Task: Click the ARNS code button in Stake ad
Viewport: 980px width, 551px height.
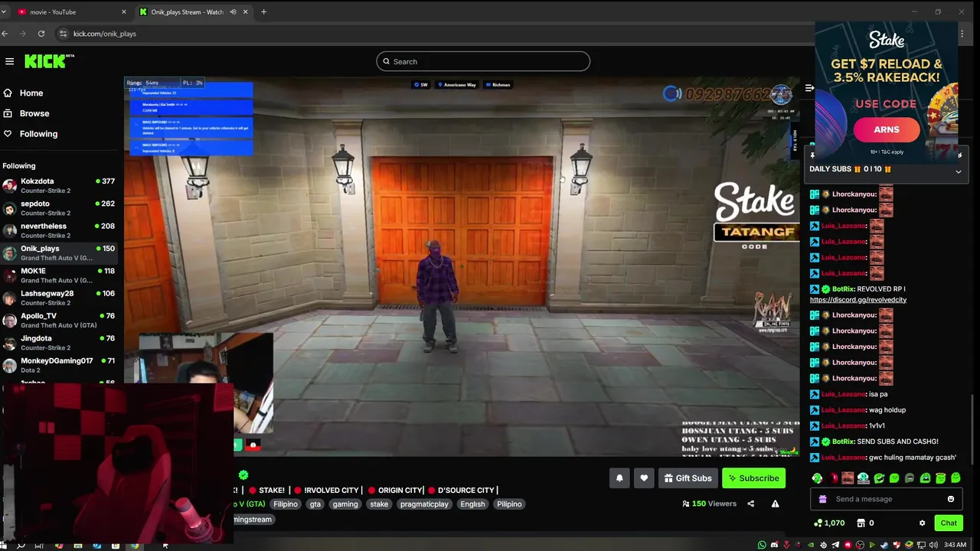Action: pyautogui.click(x=887, y=129)
